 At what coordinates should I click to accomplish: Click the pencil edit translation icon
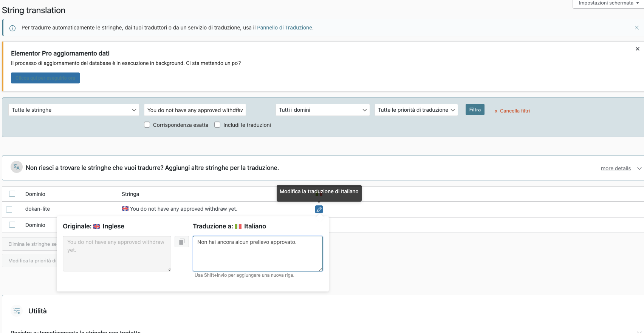coord(319,209)
